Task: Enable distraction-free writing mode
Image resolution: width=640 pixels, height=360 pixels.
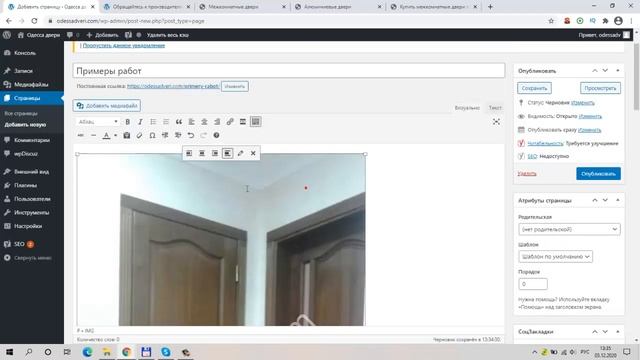Action: coord(496,122)
